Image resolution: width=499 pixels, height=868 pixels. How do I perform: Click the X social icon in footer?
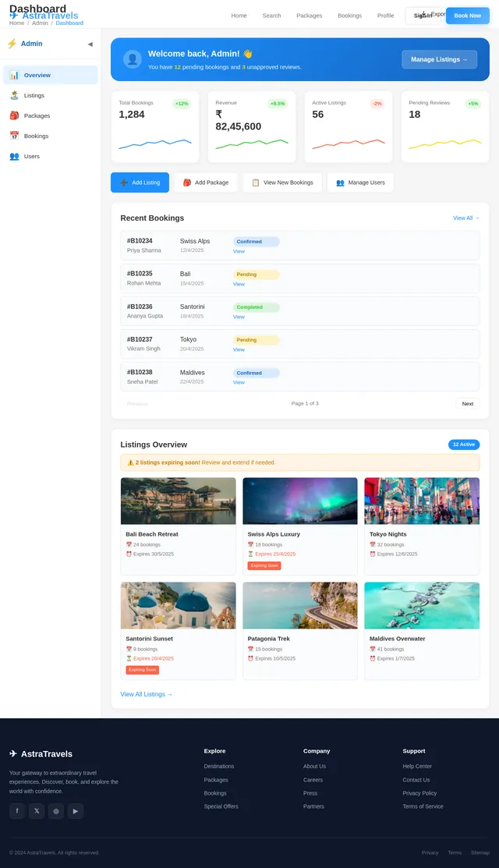point(37,811)
